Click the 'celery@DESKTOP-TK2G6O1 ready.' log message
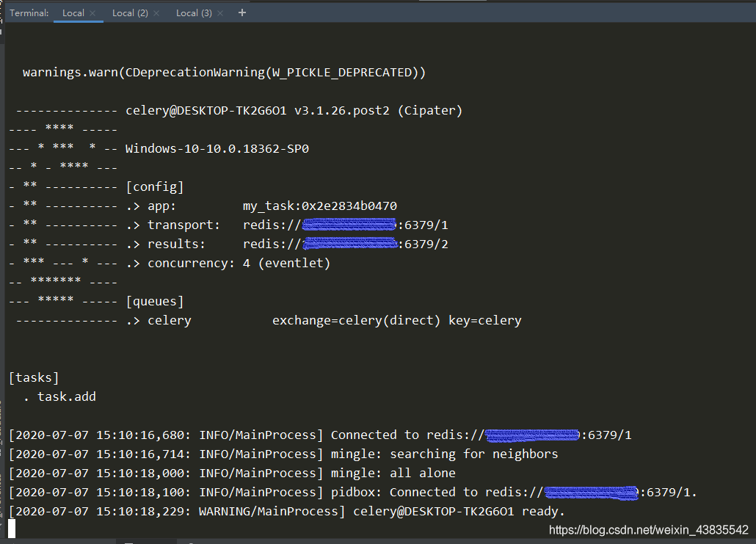Viewport: 756px width, 544px height. tap(459, 512)
